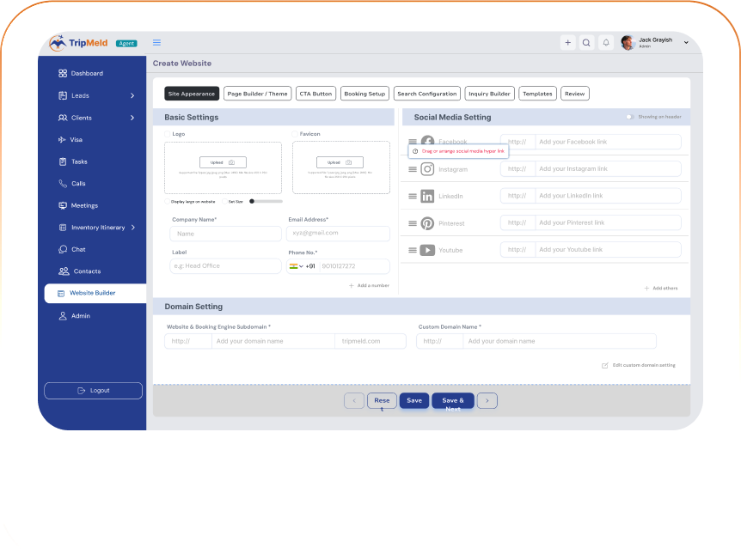Open Jack Grayish profile dropdown
Image resolution: width=741 pixels, height=560 pixels.
pos(686,42)
